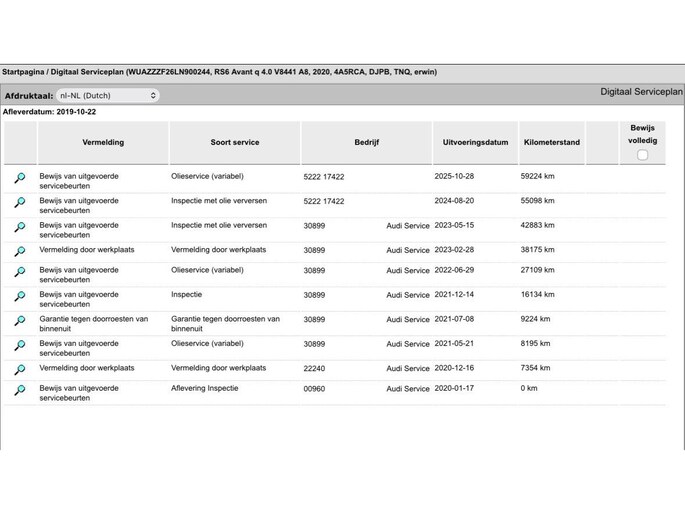View Garantie tegen doorroesten entry details
The height and width of the screenshot is (514, 685).
[19, 322]
